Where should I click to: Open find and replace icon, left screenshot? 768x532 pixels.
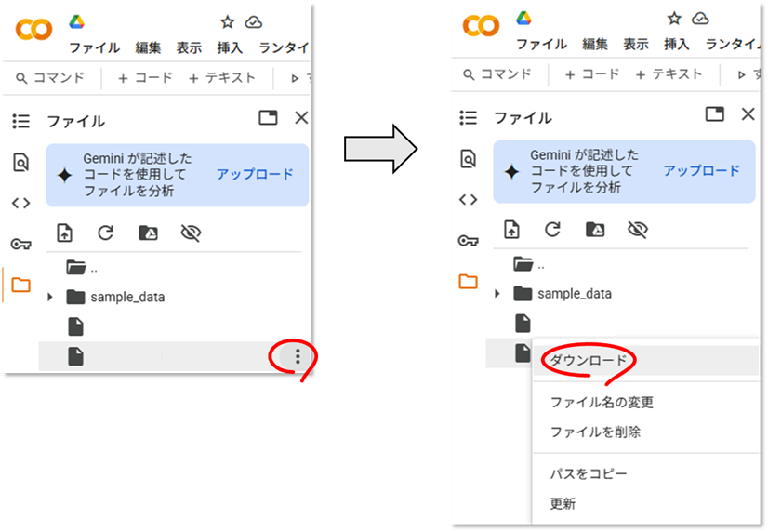point(21,162)
